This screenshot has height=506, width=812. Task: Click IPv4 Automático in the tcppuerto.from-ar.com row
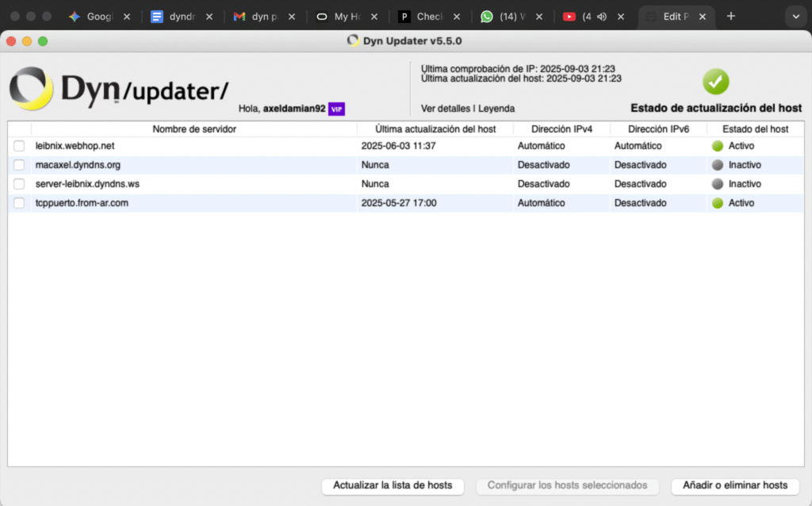click(x=541, y=203)
